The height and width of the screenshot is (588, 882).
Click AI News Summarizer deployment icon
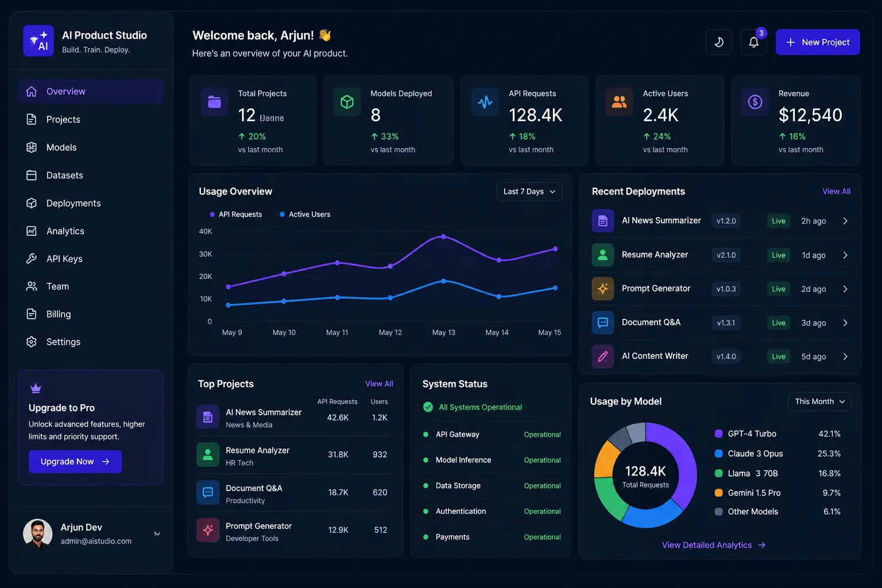(x=603, y=221)
